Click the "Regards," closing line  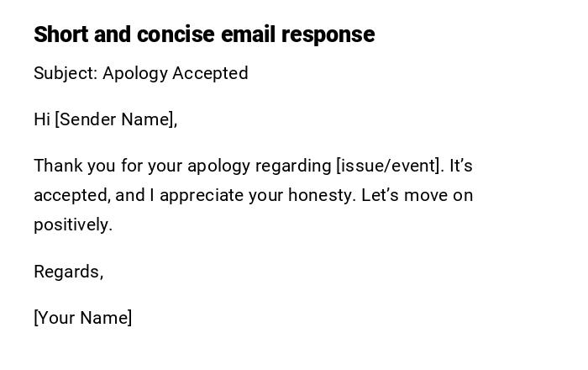(68, 272)
